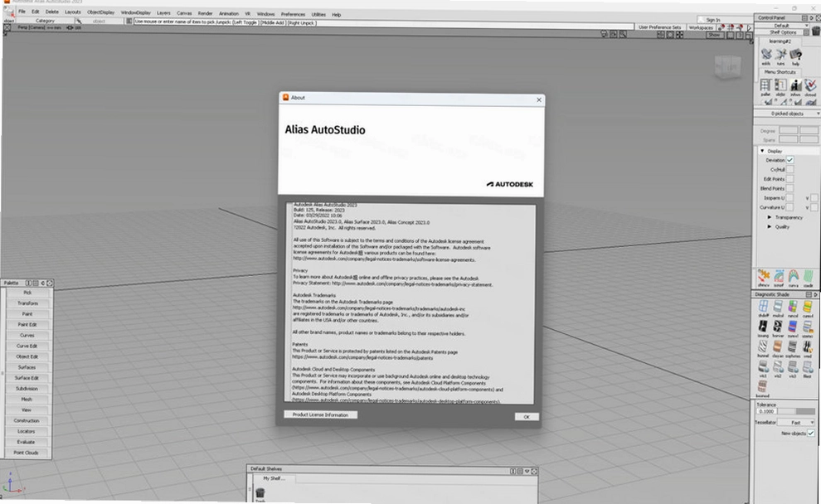Select the clay shade icon
Screen dimensions: 821x504
coord(778,349)
